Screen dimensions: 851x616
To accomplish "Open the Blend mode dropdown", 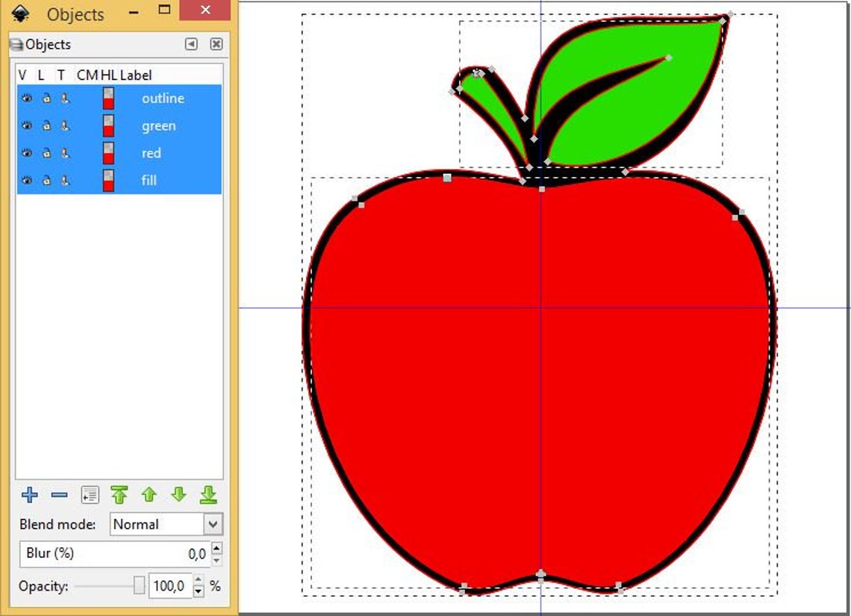I will 213,524.
